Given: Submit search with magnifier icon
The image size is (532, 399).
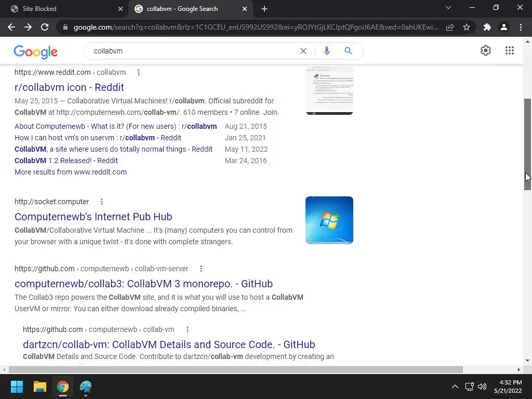Looking at the screenshot, I should (348, 51).
